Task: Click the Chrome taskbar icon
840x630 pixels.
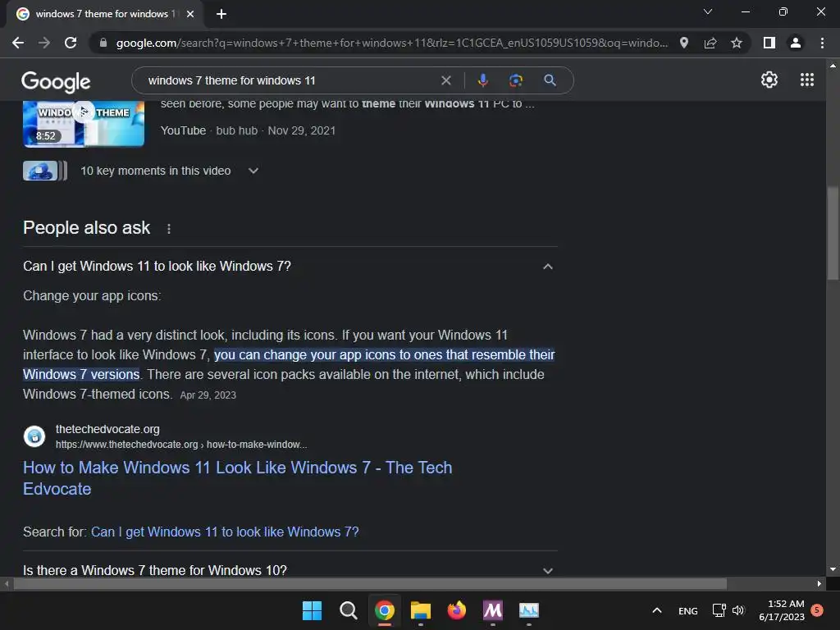Action: coord(385,610)
